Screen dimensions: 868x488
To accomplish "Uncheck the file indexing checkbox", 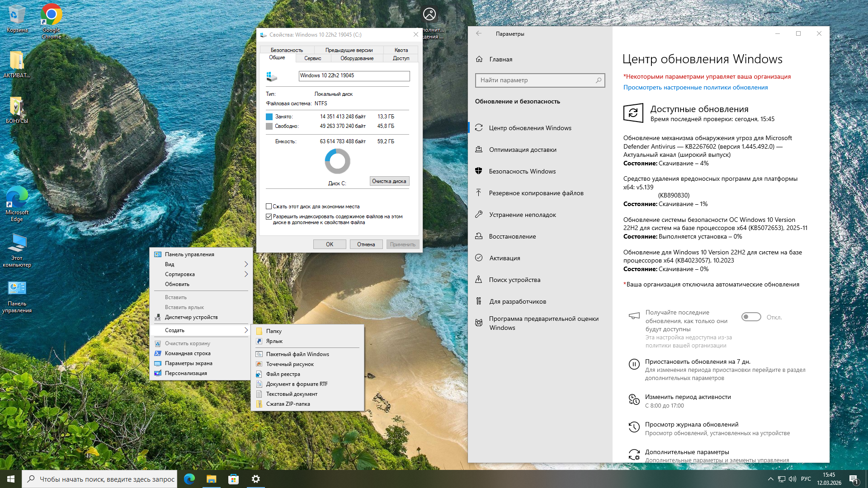I will (269, 217).
